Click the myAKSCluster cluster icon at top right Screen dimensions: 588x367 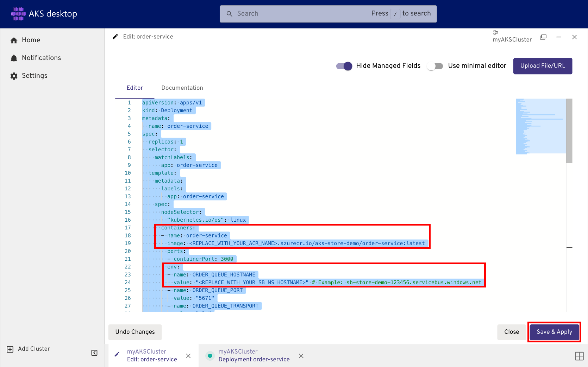(495, 32)
